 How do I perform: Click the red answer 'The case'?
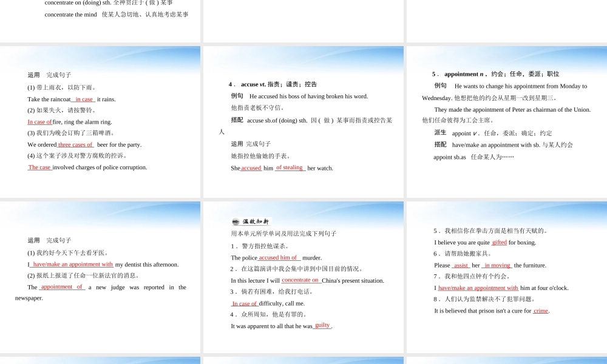(39, 167)
